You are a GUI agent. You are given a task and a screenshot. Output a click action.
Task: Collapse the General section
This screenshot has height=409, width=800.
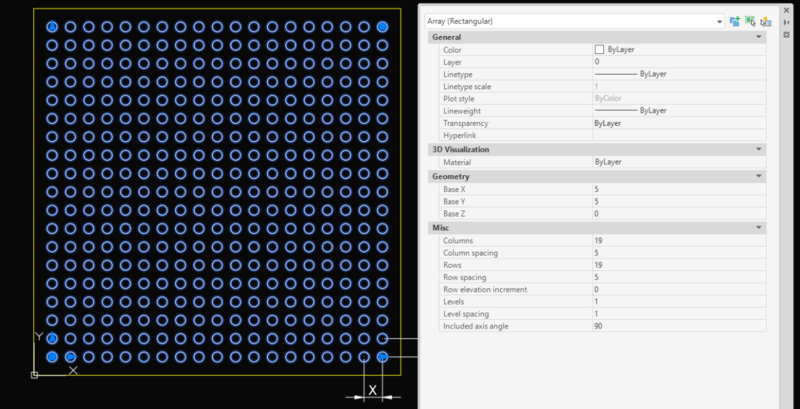(x=759, y=37)
